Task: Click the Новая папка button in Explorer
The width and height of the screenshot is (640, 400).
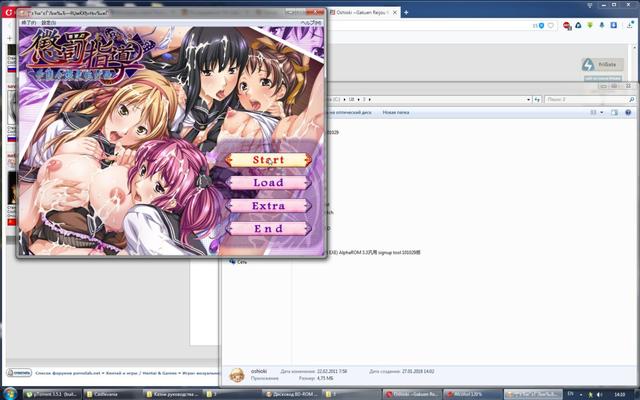Action: (396, 112)
